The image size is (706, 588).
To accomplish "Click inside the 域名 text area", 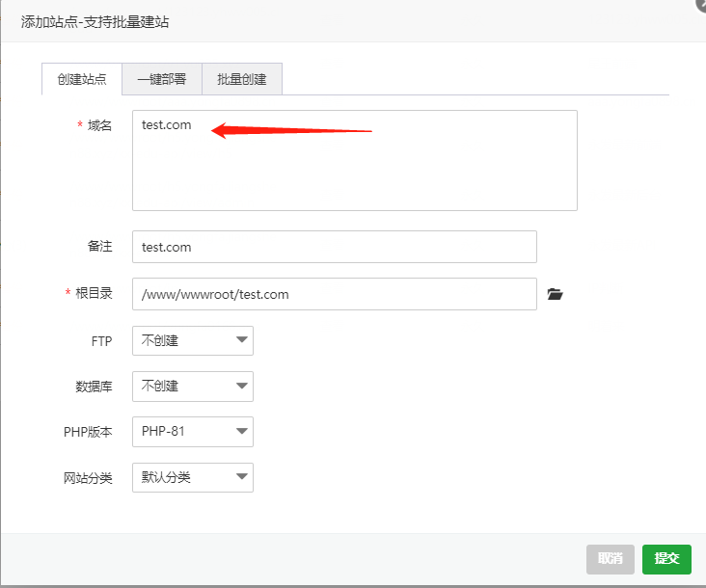I will pos(355,160).
